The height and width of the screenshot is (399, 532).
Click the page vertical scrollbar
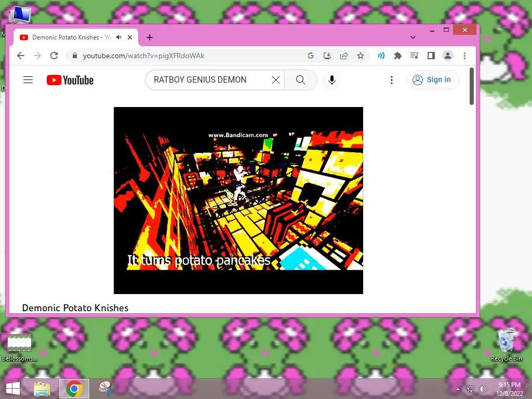tap(472, 86)
